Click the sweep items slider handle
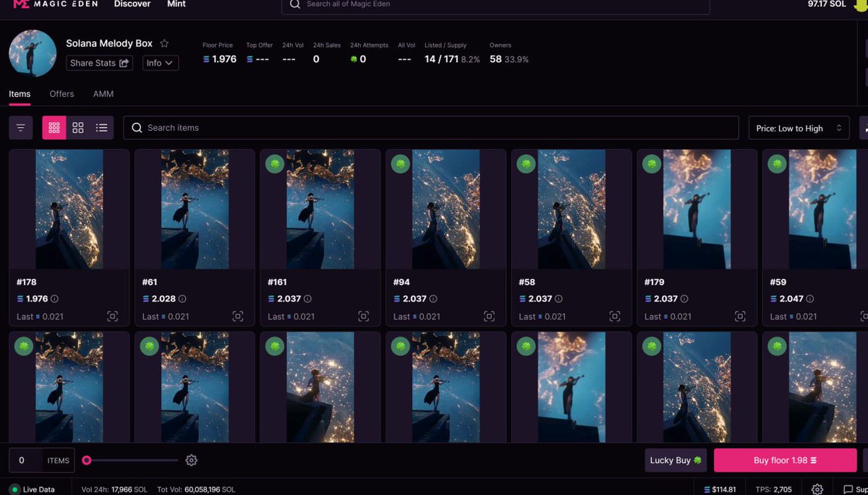The height and width of the screenshot is (495, 868). [87, 460]
